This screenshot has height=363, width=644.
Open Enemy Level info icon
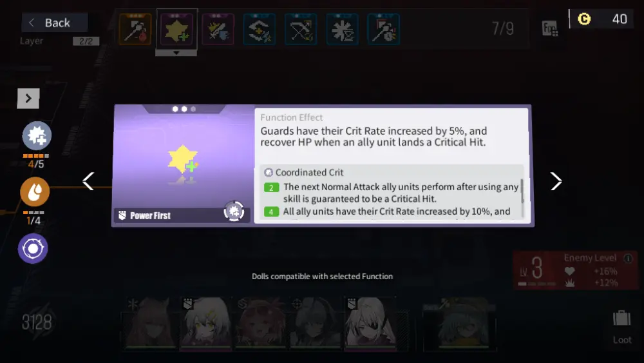628,258
